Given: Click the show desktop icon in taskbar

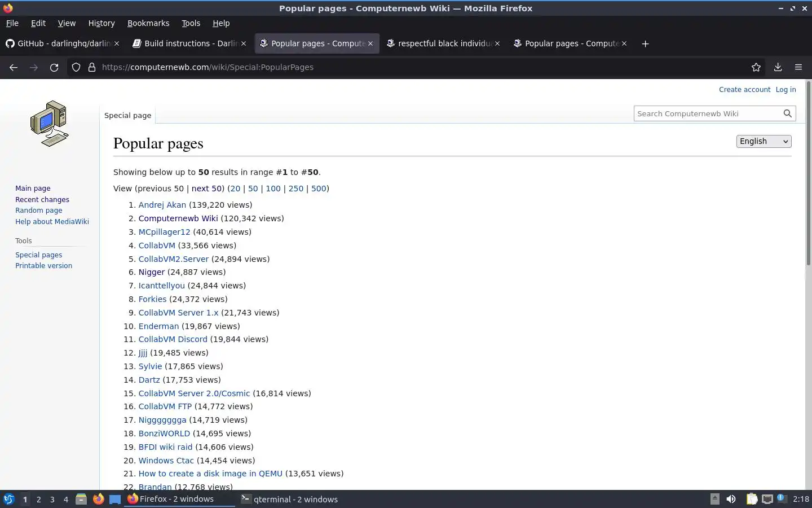Looking at the screenshot, I should 115,499.
